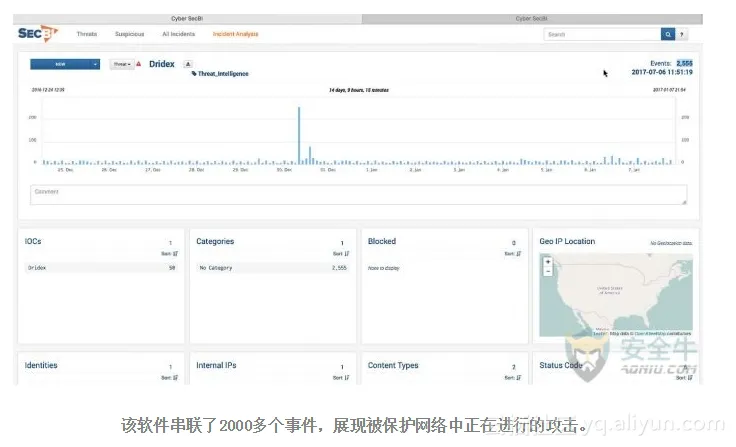Open the Suspicious menu
Image resolution: width=736 pixels, height=447 pixels.
130,34
